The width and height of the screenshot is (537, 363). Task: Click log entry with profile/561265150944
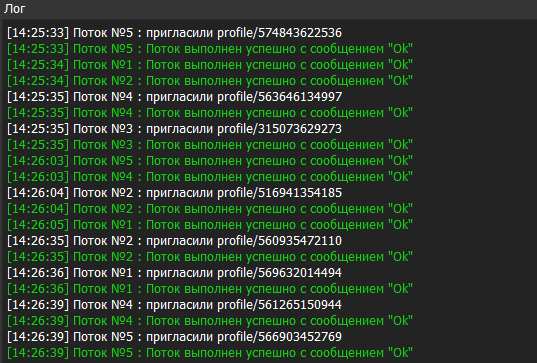[174, 305]
